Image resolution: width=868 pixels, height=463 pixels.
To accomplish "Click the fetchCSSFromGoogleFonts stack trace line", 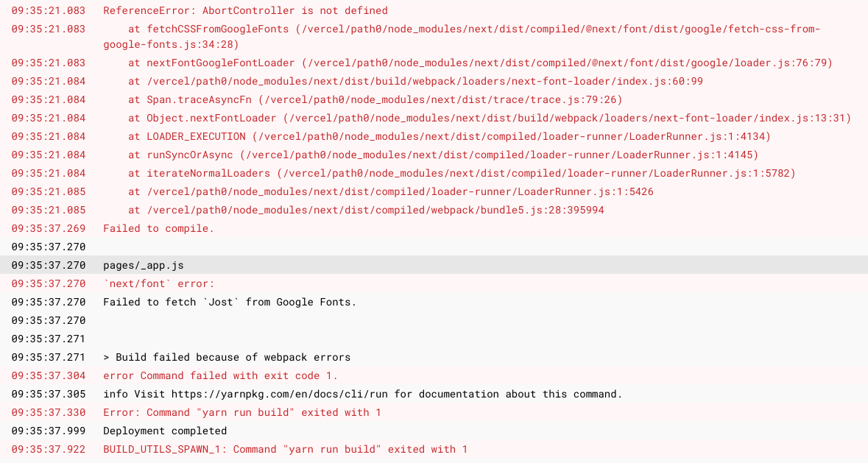I will pos(434,37).
